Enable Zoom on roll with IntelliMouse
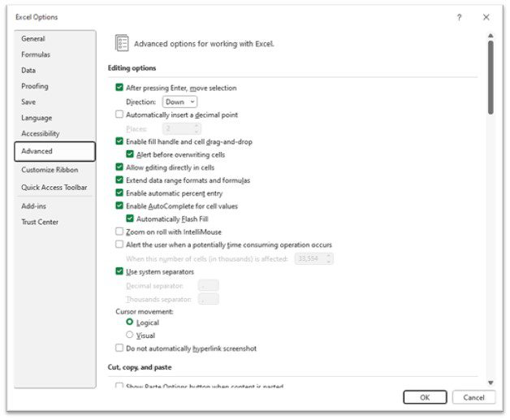 [119, 232]
